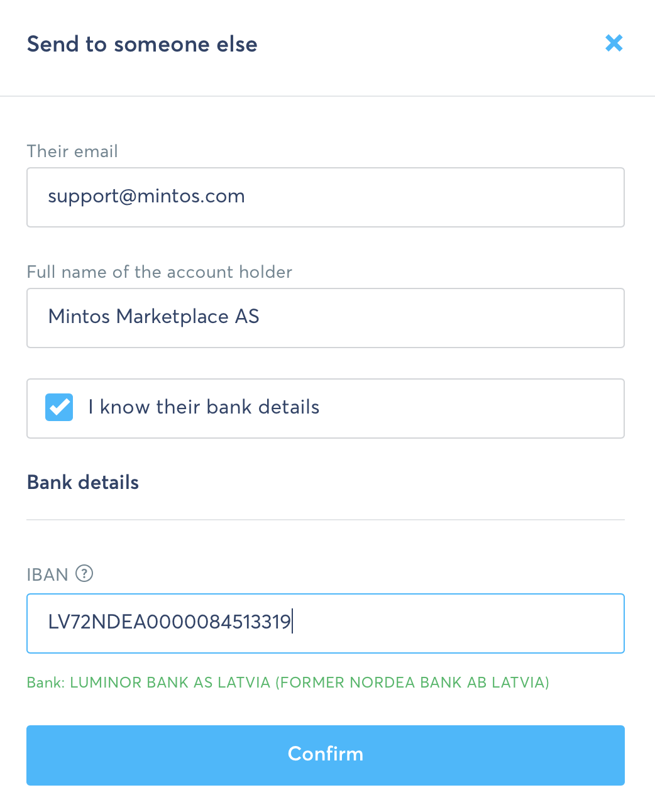Click the white checkmark inside the checkbox

[x=59, y=408]
